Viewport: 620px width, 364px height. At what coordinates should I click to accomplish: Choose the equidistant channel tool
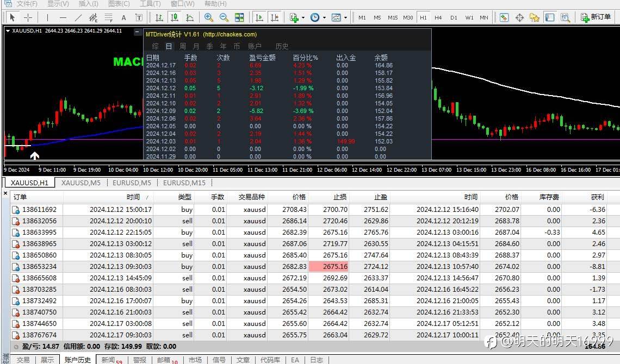pos(94,17)
